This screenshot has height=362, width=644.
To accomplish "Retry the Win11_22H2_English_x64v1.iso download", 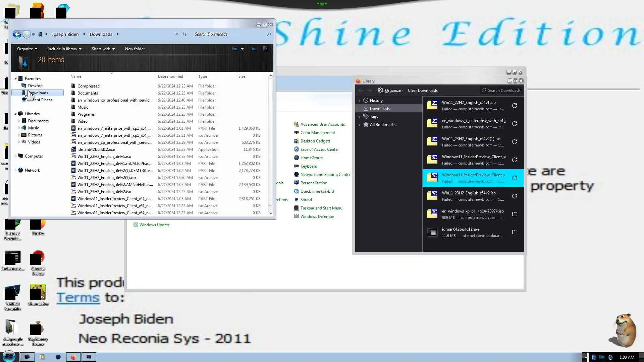I will [x=514, y=106].
